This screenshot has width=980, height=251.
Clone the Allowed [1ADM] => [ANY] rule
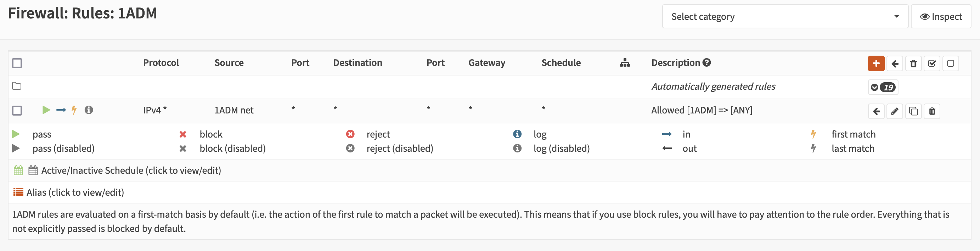[x=913, y=111]
